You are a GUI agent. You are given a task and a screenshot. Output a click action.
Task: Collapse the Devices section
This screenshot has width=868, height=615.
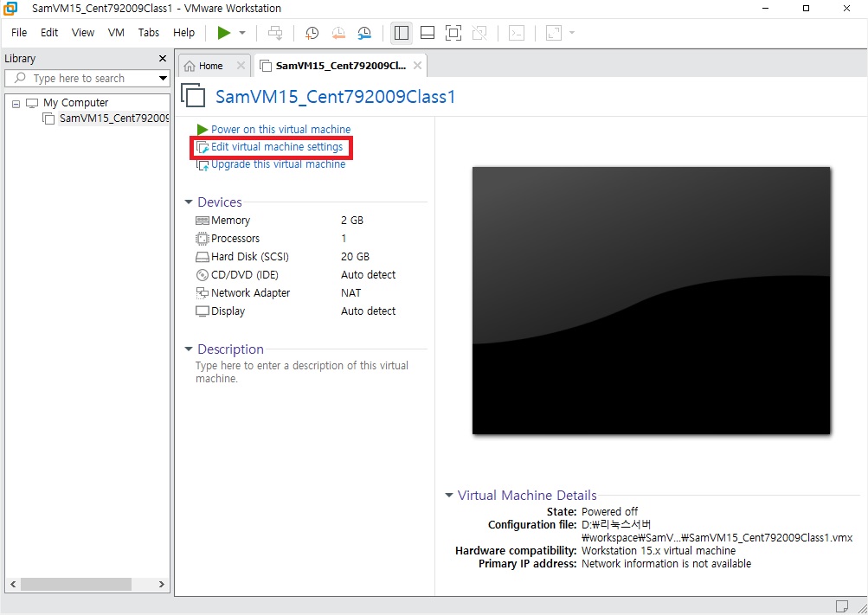pyautogui.click(x=188, y=202)
